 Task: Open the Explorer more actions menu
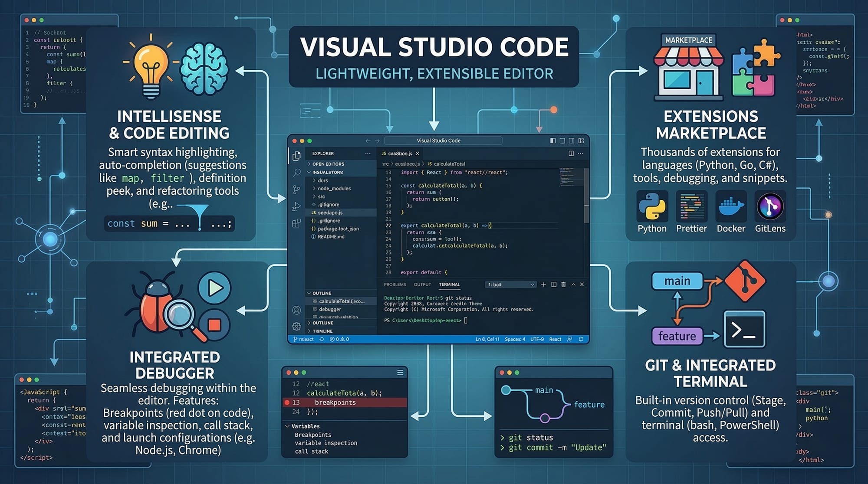coord(368,153)
